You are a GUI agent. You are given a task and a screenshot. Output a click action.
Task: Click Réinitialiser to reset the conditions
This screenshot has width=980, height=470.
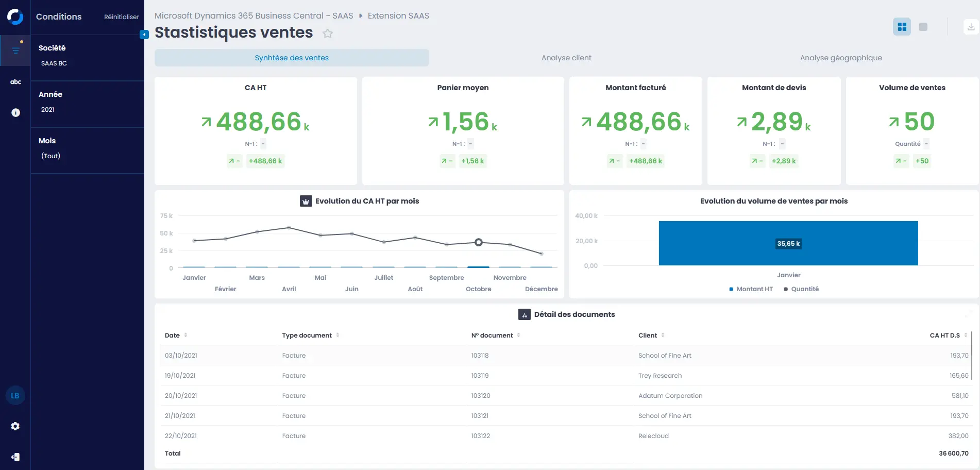121,17
